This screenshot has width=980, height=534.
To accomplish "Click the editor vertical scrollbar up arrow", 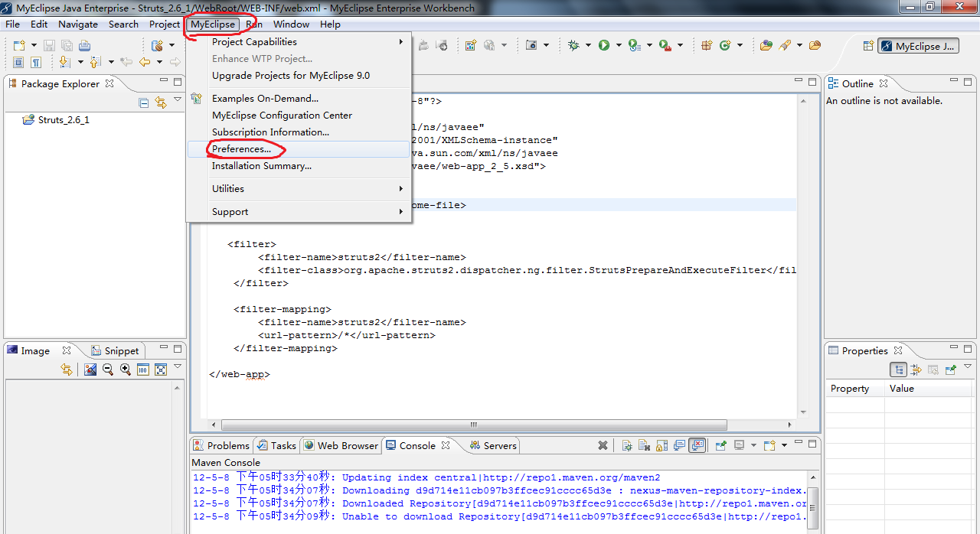I will click(802, 100).
